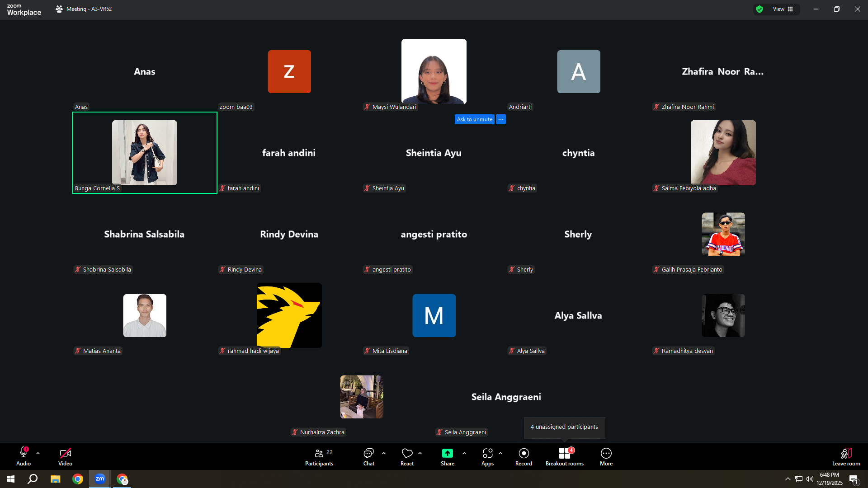Click the Meeting - A3-VR52 title
Image resolution: width=868 pixels, height=488 pixels.
(x=89, y=9)
